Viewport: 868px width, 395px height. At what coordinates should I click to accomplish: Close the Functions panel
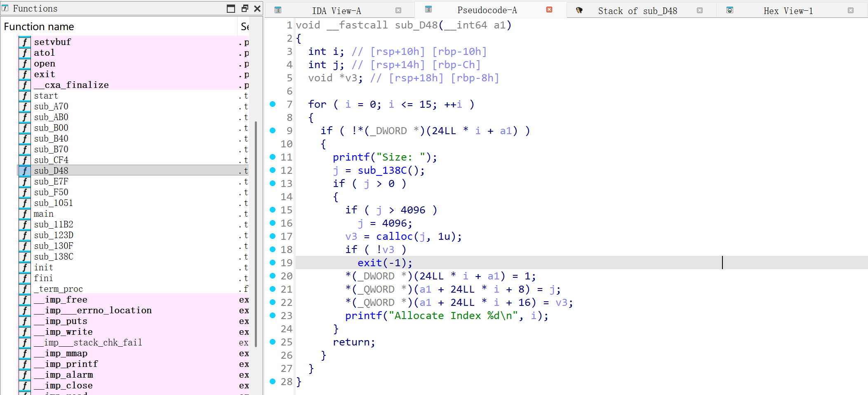click(257, 9)
